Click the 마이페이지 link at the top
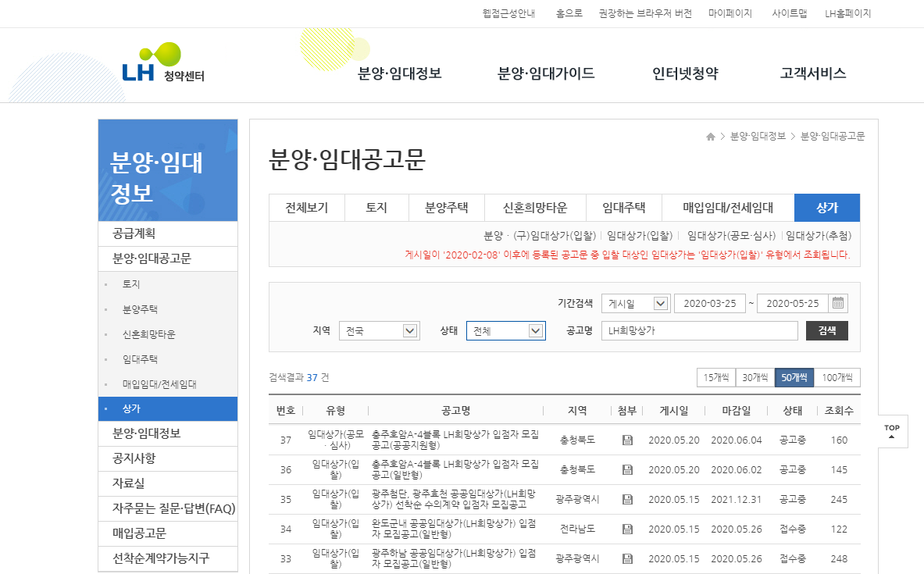Screen dimensions: 924x574 pyautogui.click(x=730, y=12)
